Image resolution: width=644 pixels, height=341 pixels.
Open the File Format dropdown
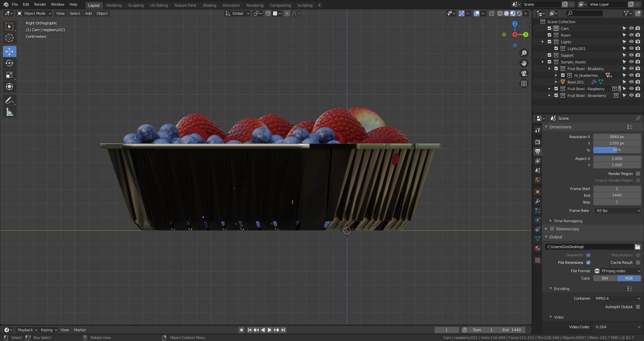(x=617, y=271)
